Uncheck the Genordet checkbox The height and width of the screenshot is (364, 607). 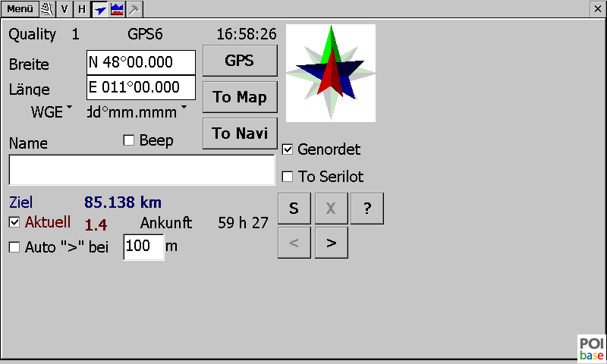(x=288, y=149)
